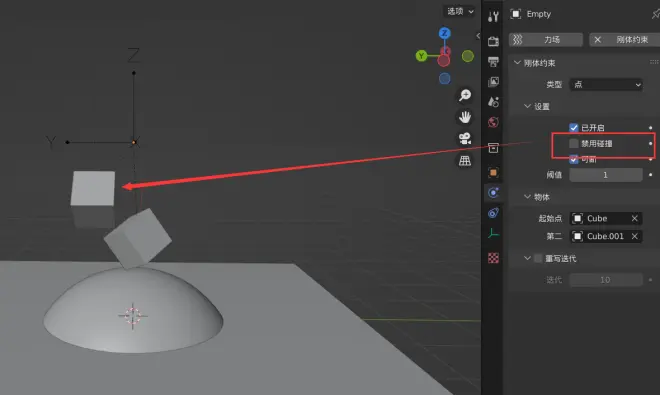Viewport: 660px width, 395px height.
Task: Open the Render properties tab icon
Action: pyautogui.click(x=493, y=41)
